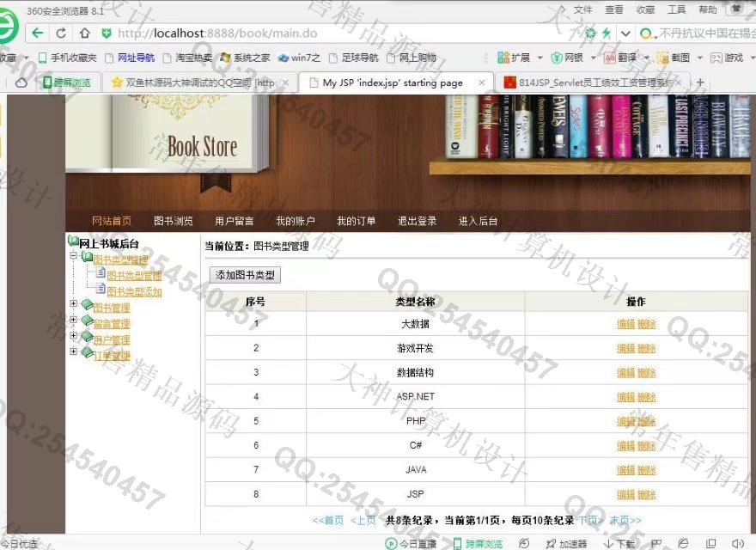Close the My JSP 'index.jsp' starting page tab

point(481,82)
